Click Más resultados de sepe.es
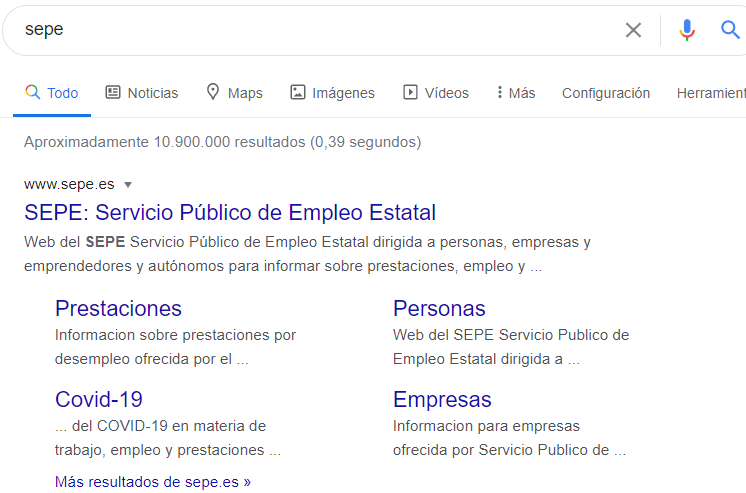This screenshot has height=493, width=746. [x=153, y=482]
